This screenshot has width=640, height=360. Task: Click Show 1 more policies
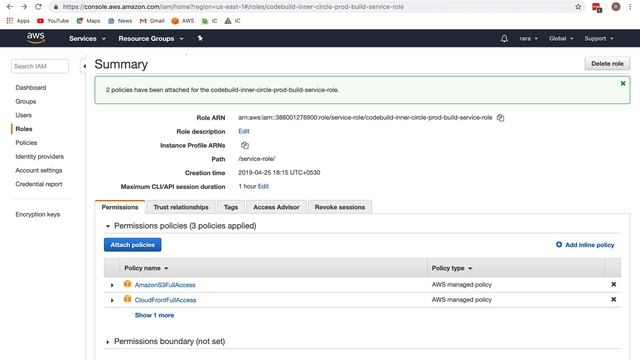(x=154, y=315)
